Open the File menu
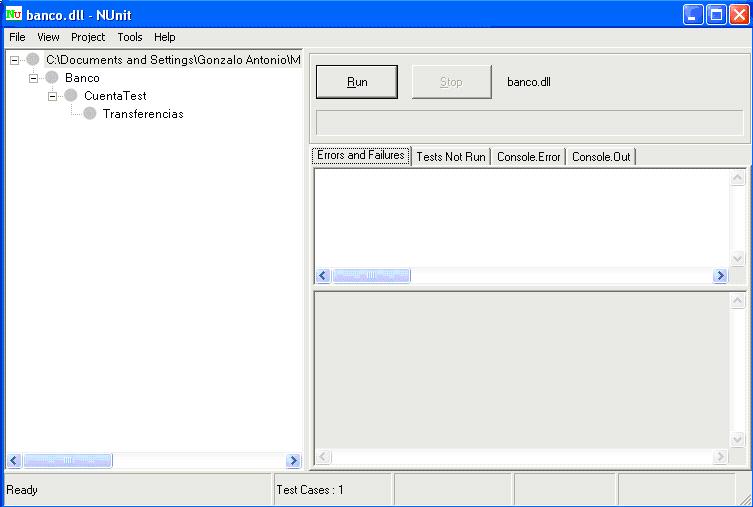The height and width of the screenshot is (507, 753). tap(17, 37)
